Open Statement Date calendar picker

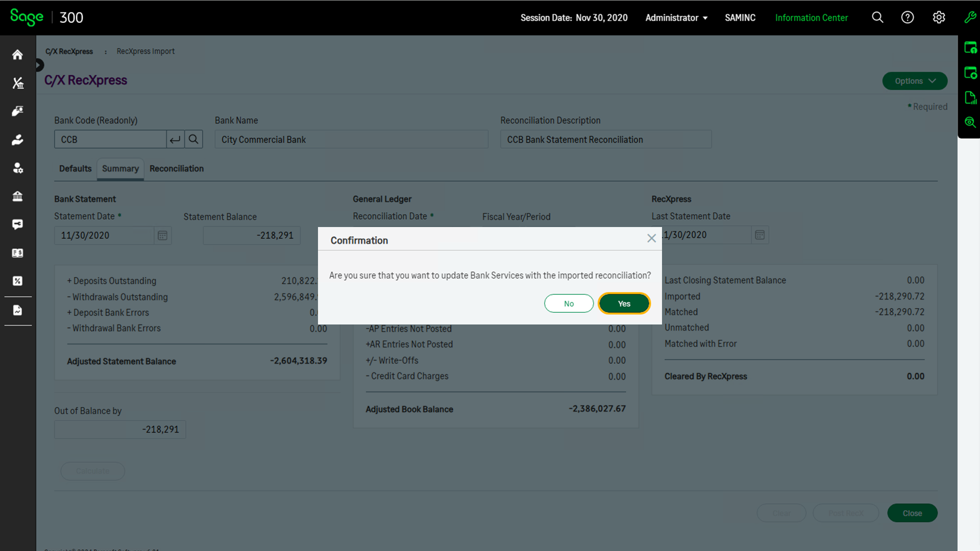[x=162, y=236]
